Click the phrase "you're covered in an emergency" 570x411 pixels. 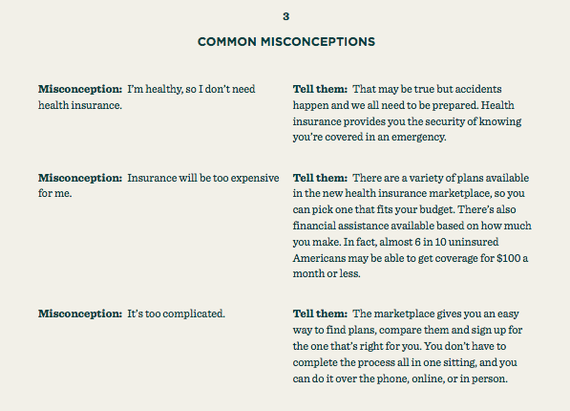pos(369,137)
